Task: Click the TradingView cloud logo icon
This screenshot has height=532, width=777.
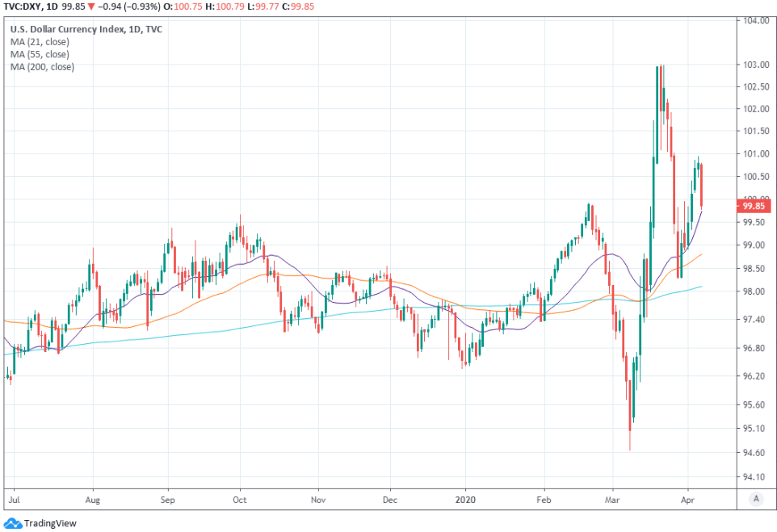Action: [13, 523]
